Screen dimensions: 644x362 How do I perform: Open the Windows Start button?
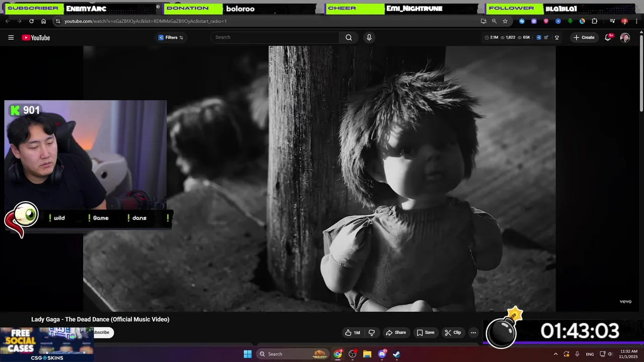(248, 354)
